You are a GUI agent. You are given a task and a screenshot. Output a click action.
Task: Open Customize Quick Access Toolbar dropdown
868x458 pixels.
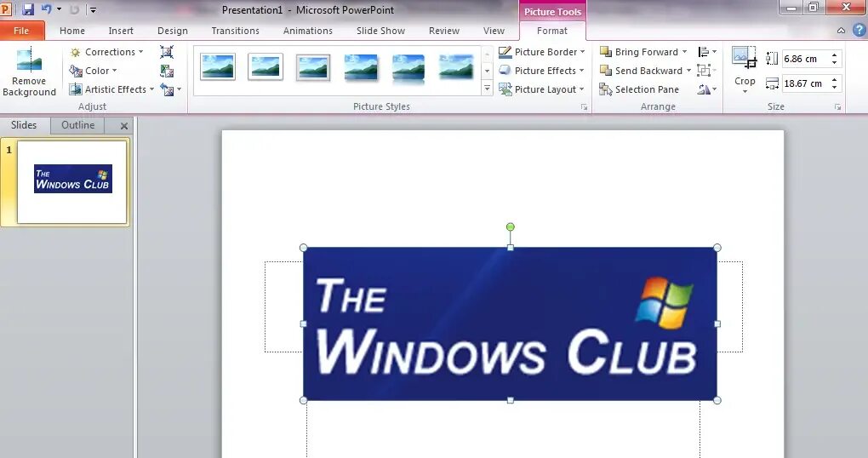pyautogui.click(x=93, y=10)
